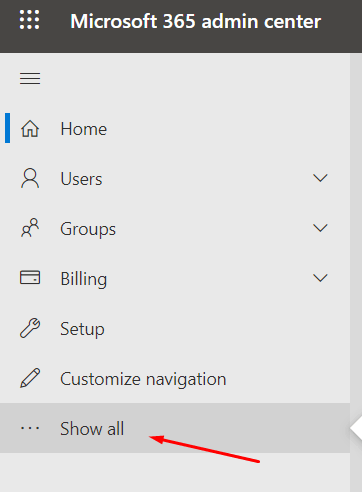
Task: Click the Users person icon
Action: (x=30, y=178)
